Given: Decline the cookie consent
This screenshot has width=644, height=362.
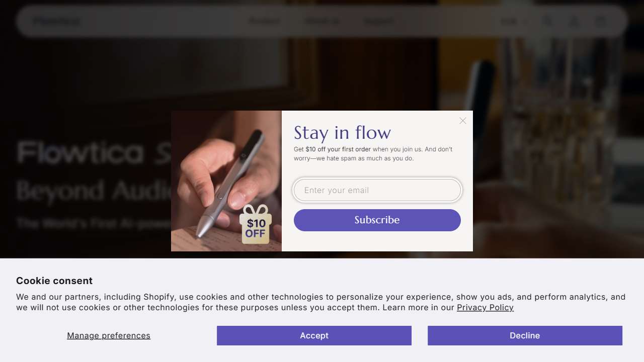Looking at the screenshot, I should pyautogui.click(x=525, y=335).
